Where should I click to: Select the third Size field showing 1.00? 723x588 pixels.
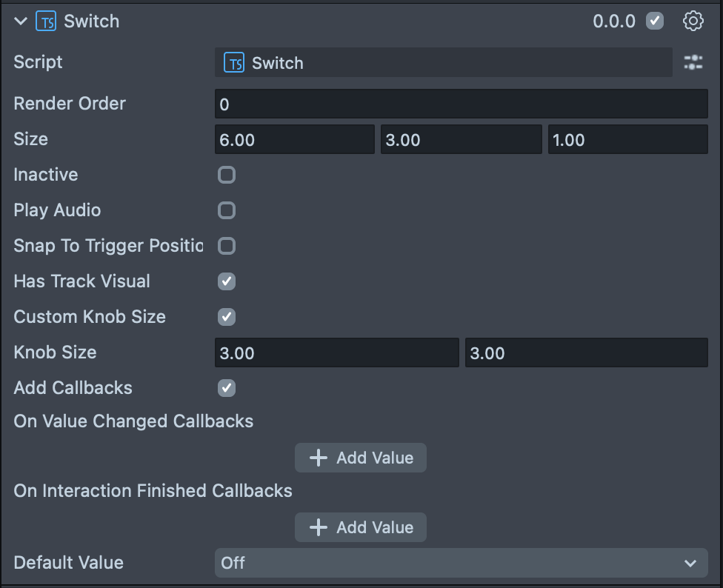tap(627, 140)
